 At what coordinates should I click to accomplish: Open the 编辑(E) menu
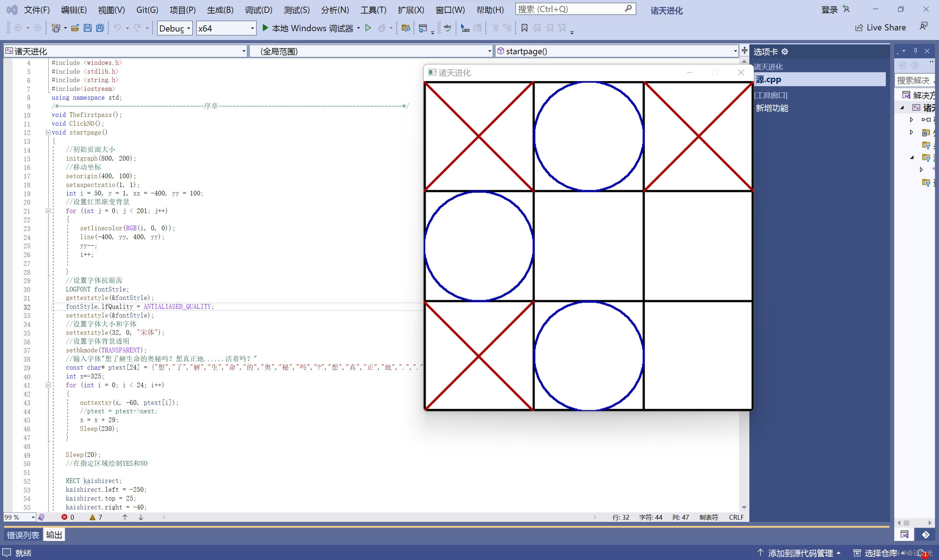click(x=74, y=10)
